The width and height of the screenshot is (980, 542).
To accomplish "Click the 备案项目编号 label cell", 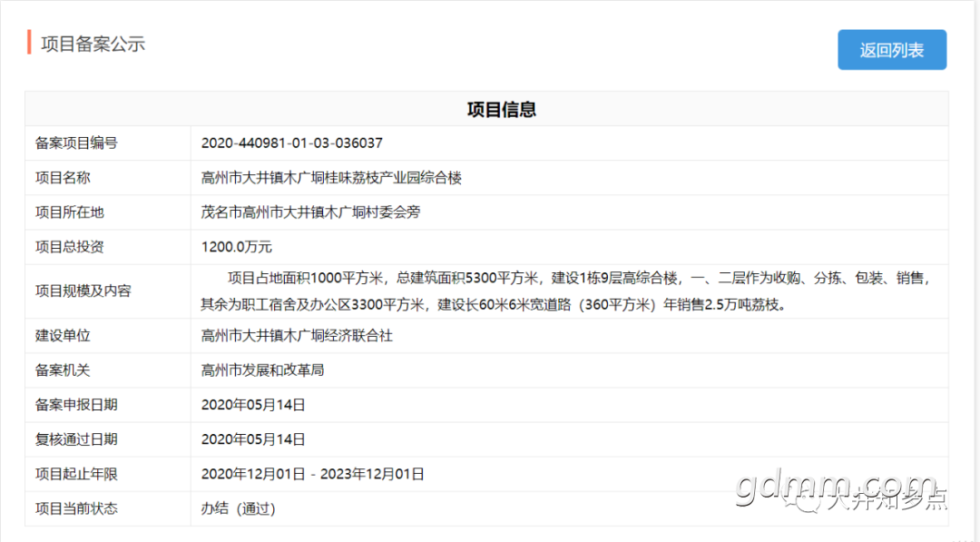I will click(x=107, y=143).
